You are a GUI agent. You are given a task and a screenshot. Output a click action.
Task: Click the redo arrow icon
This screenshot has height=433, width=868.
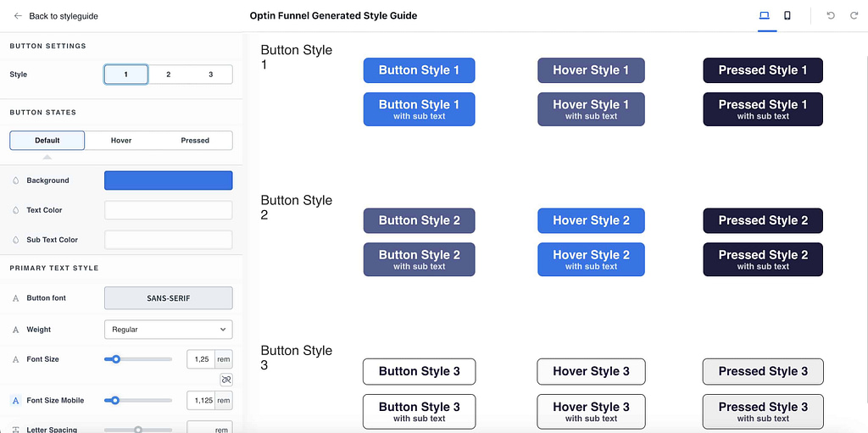854,15
